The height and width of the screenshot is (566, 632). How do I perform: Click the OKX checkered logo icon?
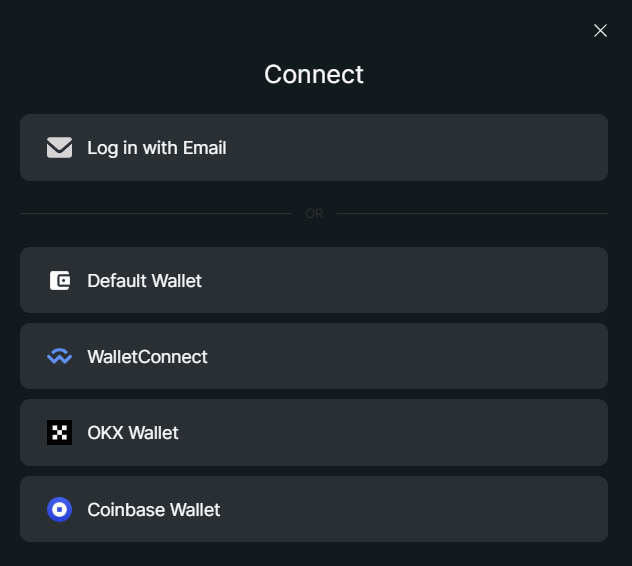[60, 433]
